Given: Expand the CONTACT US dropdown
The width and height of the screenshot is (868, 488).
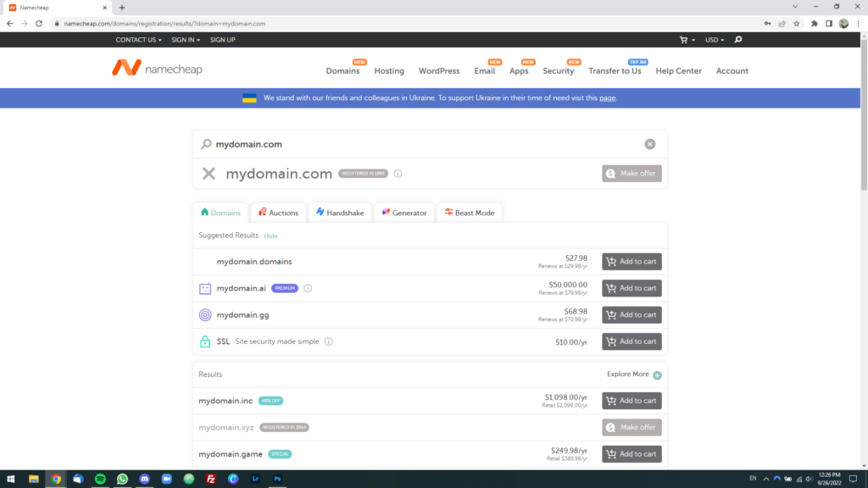Looking at the screenshot, I should point(138,40).
